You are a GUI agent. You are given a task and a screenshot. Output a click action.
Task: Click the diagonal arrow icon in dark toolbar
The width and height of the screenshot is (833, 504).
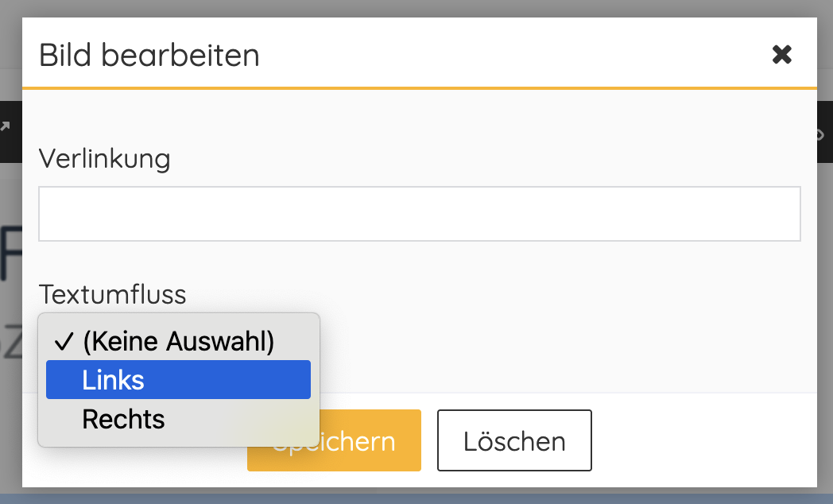coord(5,126)
